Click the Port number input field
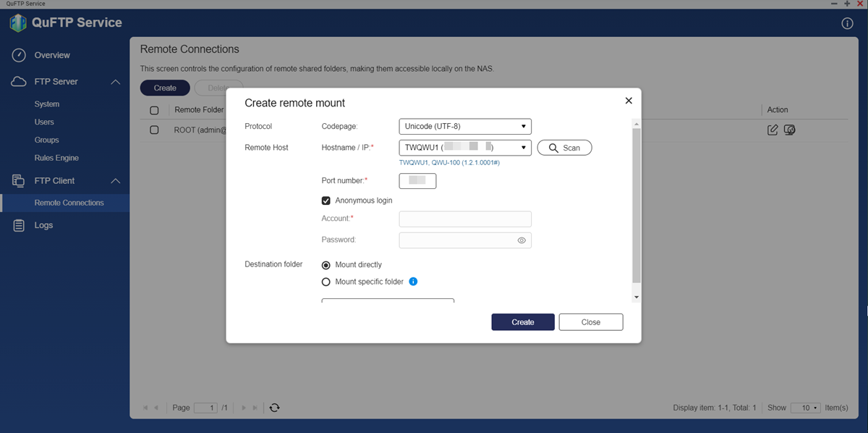This screenshot has width=868, height=433. coord(417,180)
